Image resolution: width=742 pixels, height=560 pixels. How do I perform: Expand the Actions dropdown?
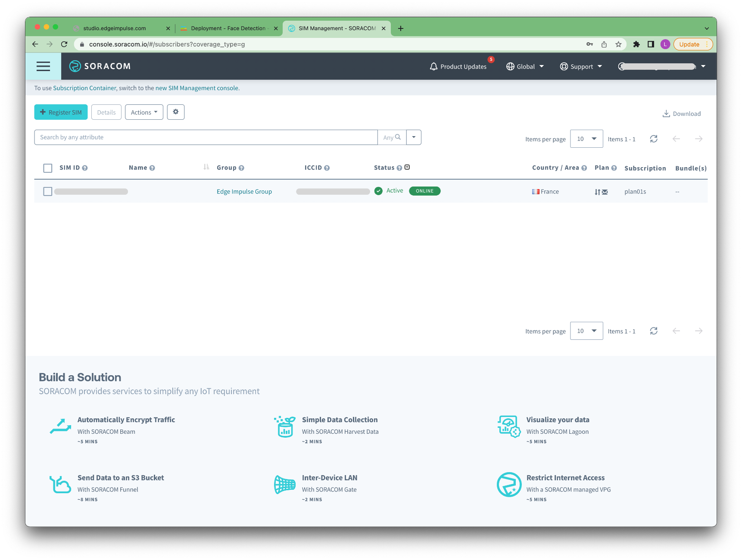pos(144,112)
